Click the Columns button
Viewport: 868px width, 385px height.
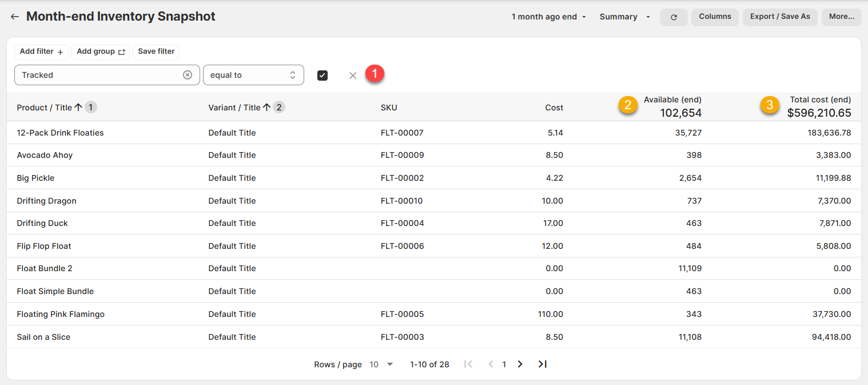[x=715, y=17]
